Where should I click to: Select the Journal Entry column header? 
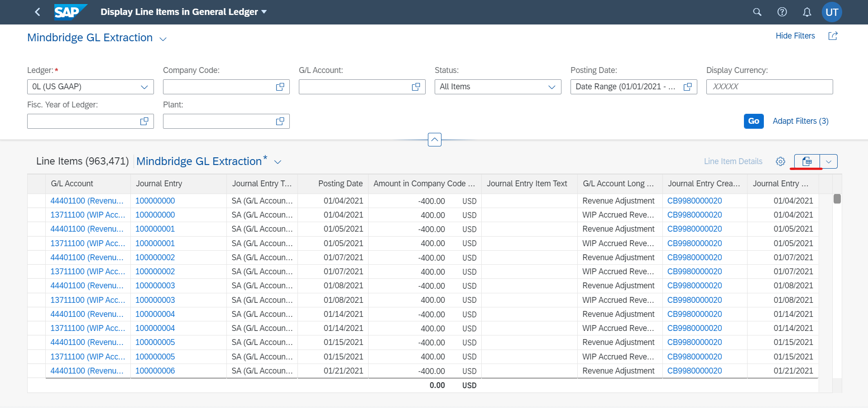(x=178, y=184)
